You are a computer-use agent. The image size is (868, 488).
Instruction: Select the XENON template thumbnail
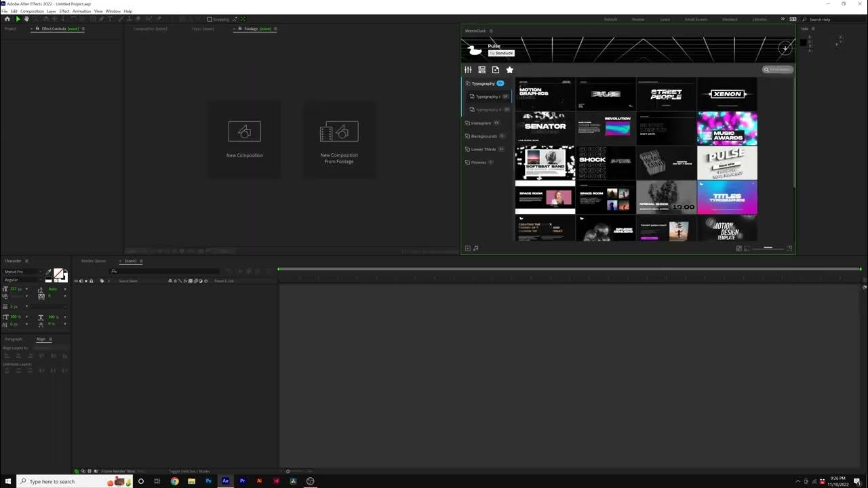click(727, 94)
